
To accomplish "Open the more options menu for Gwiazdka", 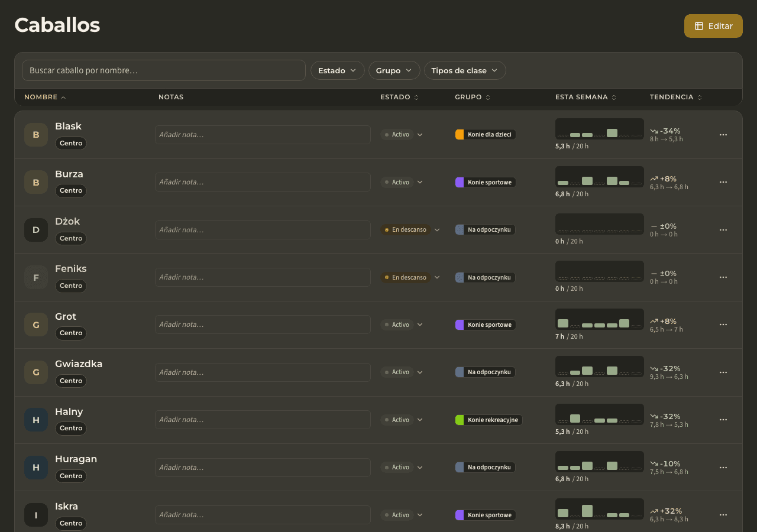I will tap(723, 372).
